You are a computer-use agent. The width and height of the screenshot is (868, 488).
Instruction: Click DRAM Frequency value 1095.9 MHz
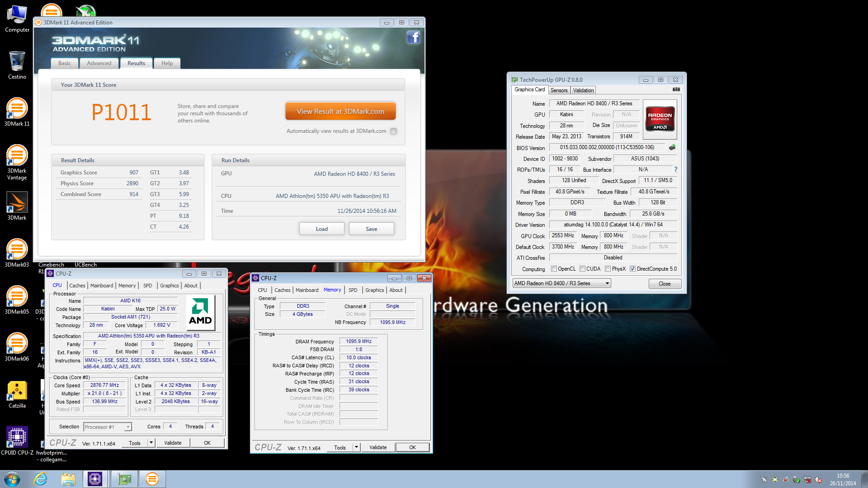tap(359, 342)
